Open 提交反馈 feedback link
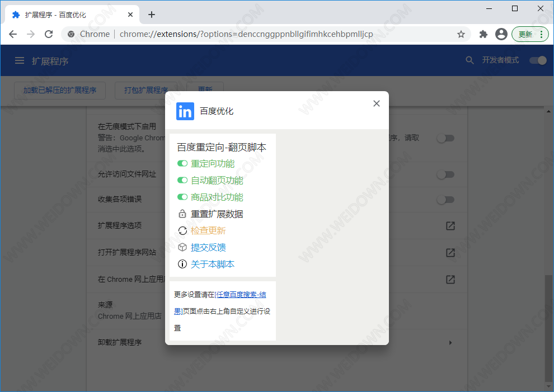Viewport: 554px width, 392px height. coord(208,247)
